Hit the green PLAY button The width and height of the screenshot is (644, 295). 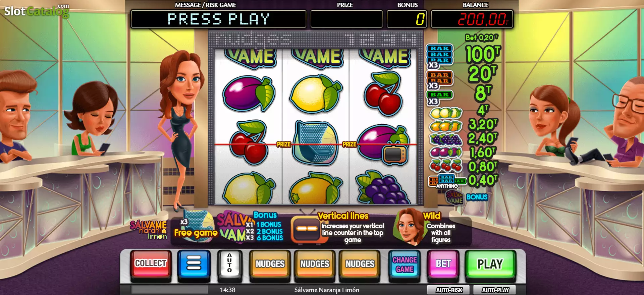tap(490, 264)
